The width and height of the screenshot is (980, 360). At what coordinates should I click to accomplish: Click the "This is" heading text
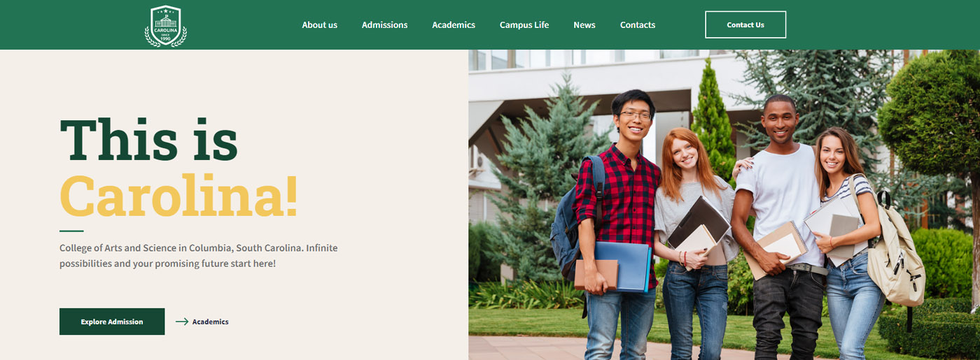[148, 141]
